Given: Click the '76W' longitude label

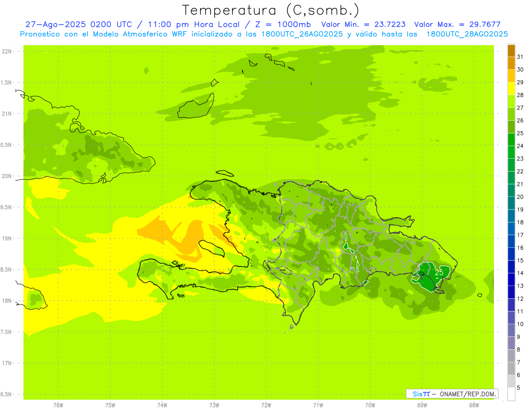Looking at the screenshot, I should tap(58, 405).
